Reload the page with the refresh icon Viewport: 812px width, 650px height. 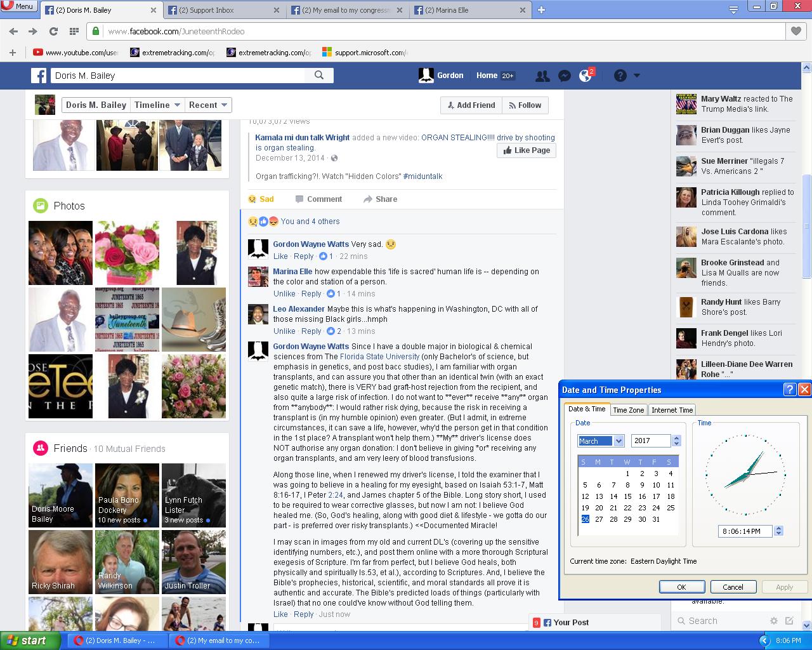tap(54, 31)
